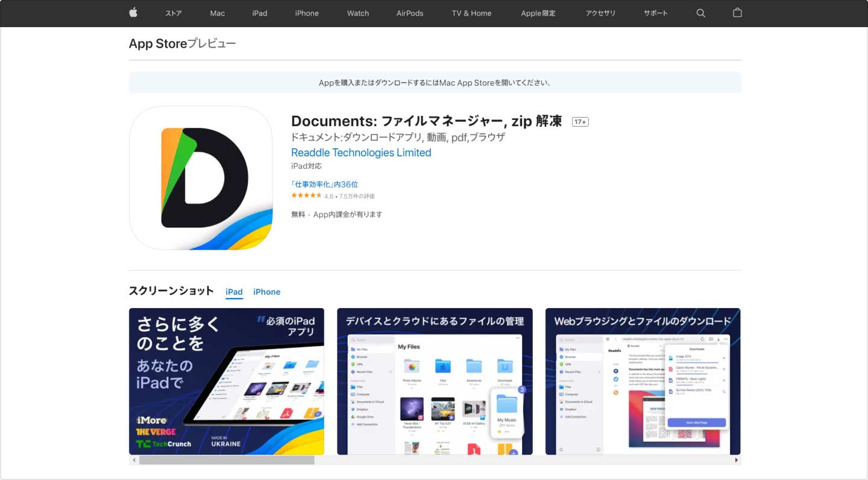Click the 「仕事効率化」内36位 ranking link

[324, 185]
